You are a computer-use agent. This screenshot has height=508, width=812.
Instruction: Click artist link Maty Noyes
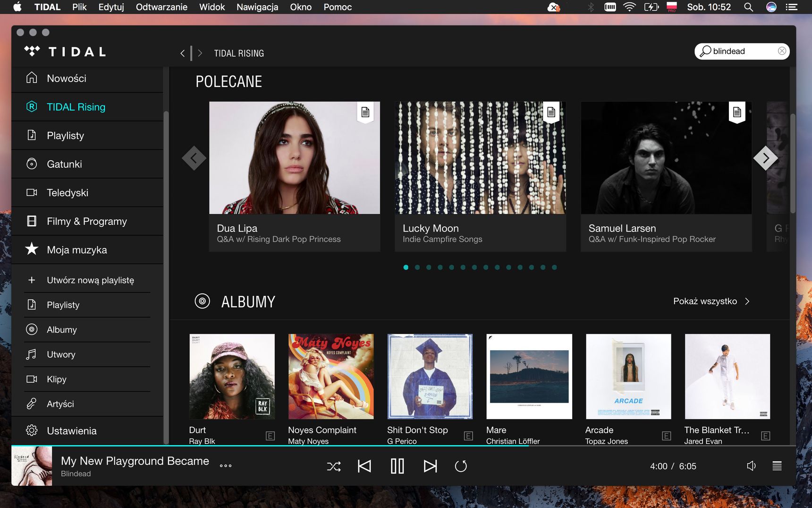[x=308, y=441]
